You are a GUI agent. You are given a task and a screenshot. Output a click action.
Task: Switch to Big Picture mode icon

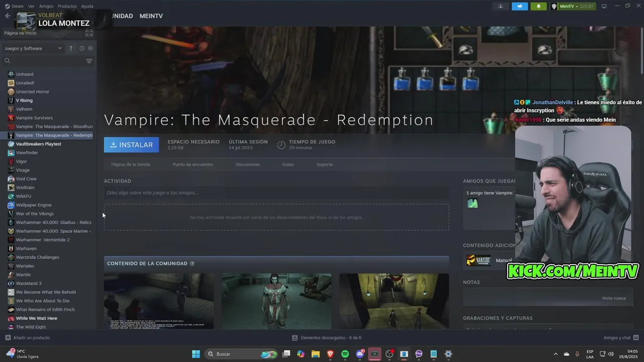(x=604, y=6)
